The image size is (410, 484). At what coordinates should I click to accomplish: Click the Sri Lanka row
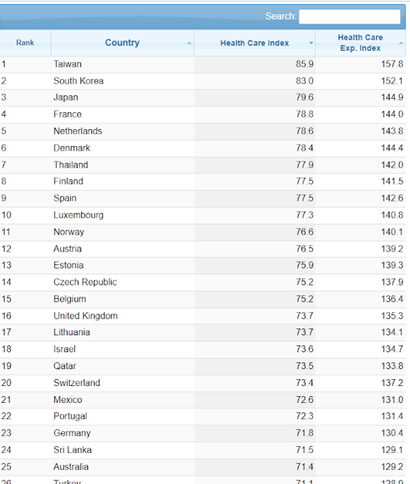point(203,450)
